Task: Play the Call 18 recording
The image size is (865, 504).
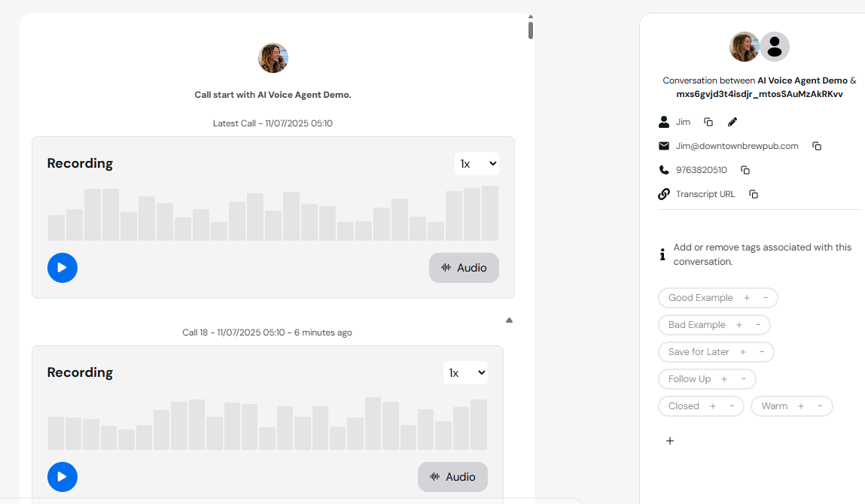Action: tap(62, 477)
